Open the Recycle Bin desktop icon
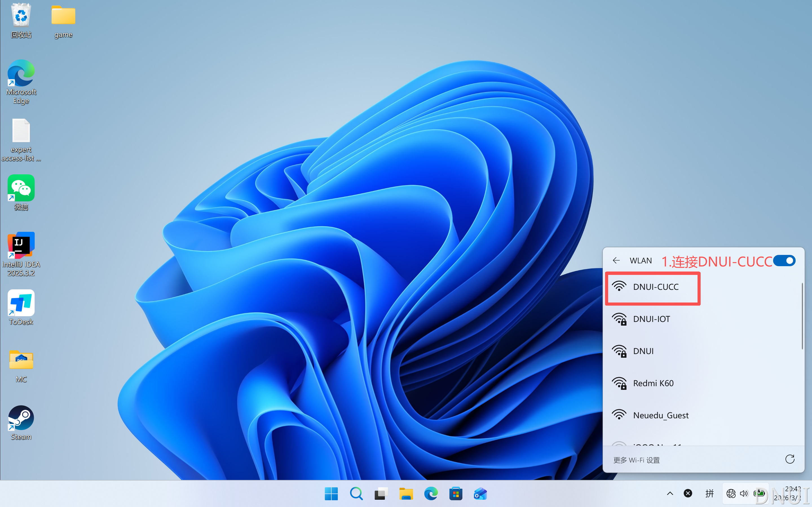 [x=21, y=16]
